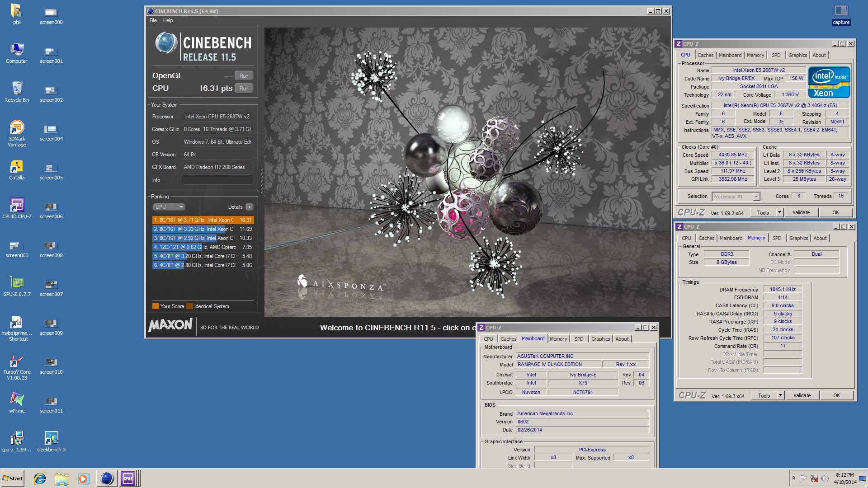Open Tools dropdown arrow in top CPU-Z
Image resolution: width=868 pixels, height=488 pixels.
point(779,212)
